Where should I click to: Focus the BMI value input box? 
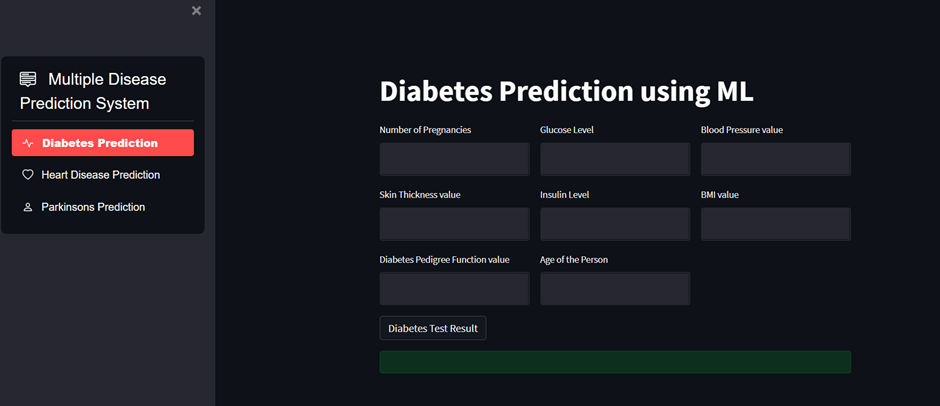[776, 224]
